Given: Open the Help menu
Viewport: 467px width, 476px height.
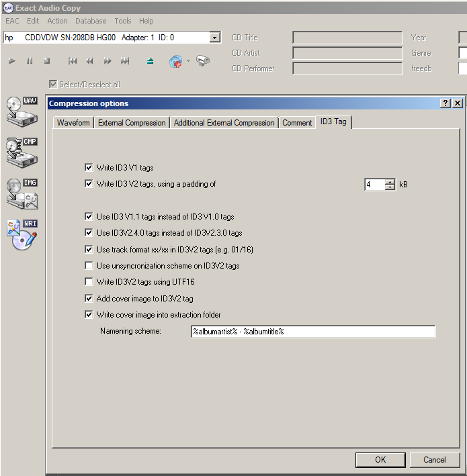Looking at the screenshot, I should (x=146, y=21).
